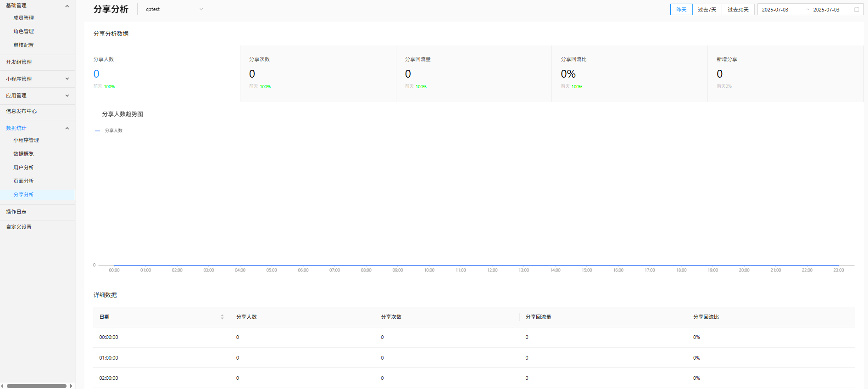
Task: Select the 分享回流比 metric card
Action: tap(629, 73)
